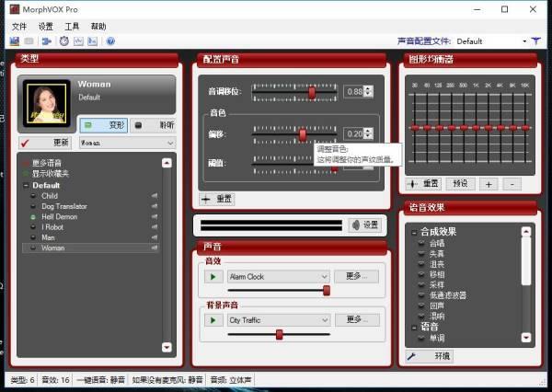Click the 1K equalizer band slider
The height and width of the screenshot is (392, 552).
coord(476,128)
